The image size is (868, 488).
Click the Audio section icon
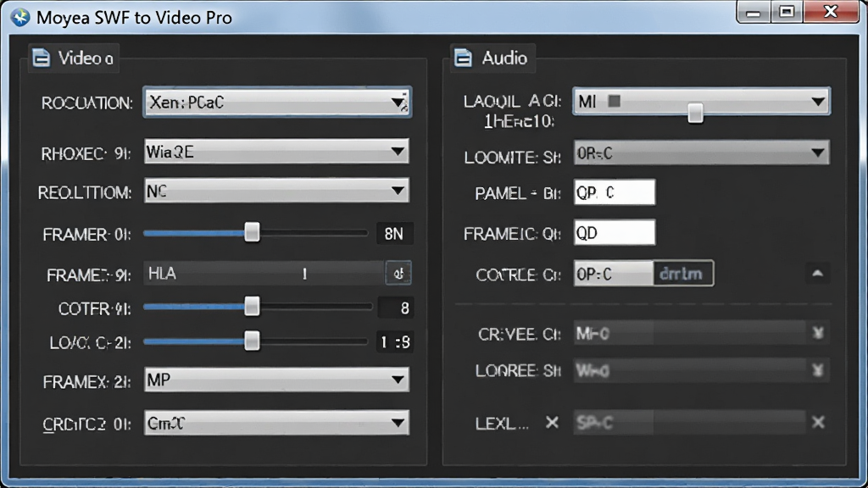tap(464, 58)
